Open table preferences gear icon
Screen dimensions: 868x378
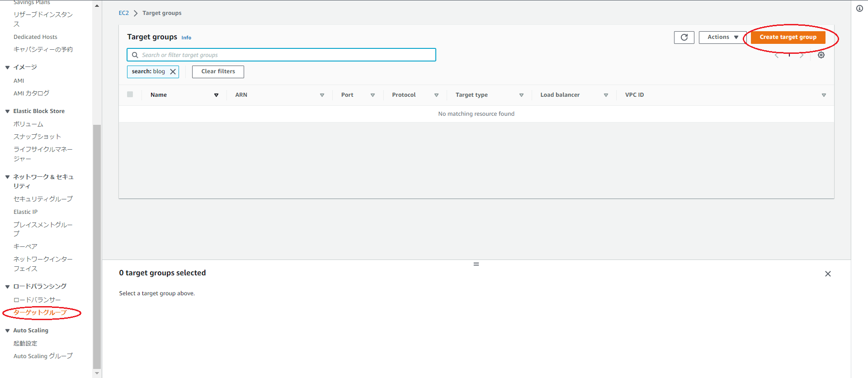(x=821, y=55)
